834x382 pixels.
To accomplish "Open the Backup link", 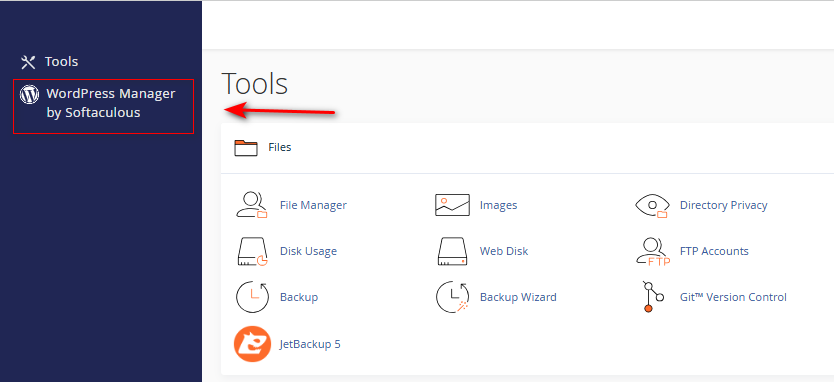I will 299,297.
